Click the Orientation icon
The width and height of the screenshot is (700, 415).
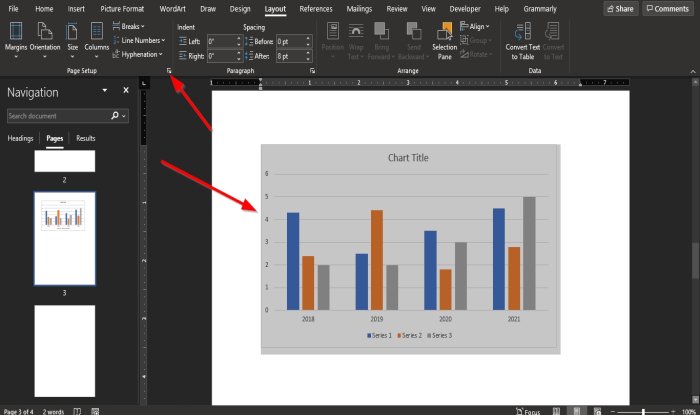click(x=45, y=38)
